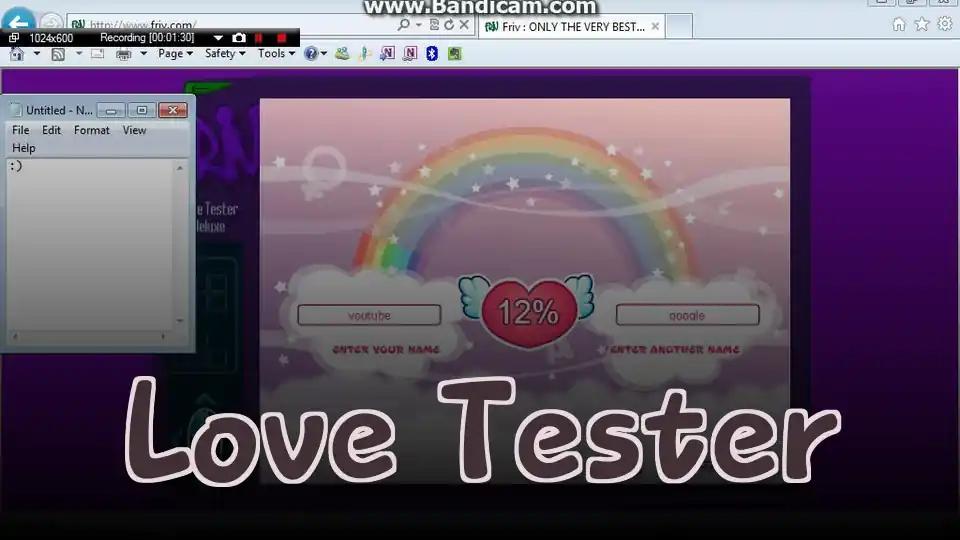Click the green toolbar icon after Bluetooth

[x=454, y=54]
